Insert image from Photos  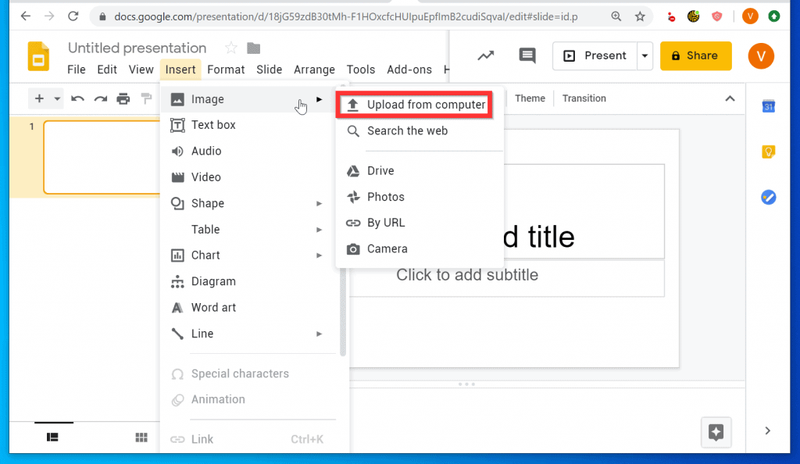pyautogui.click(x=419, y=197)
